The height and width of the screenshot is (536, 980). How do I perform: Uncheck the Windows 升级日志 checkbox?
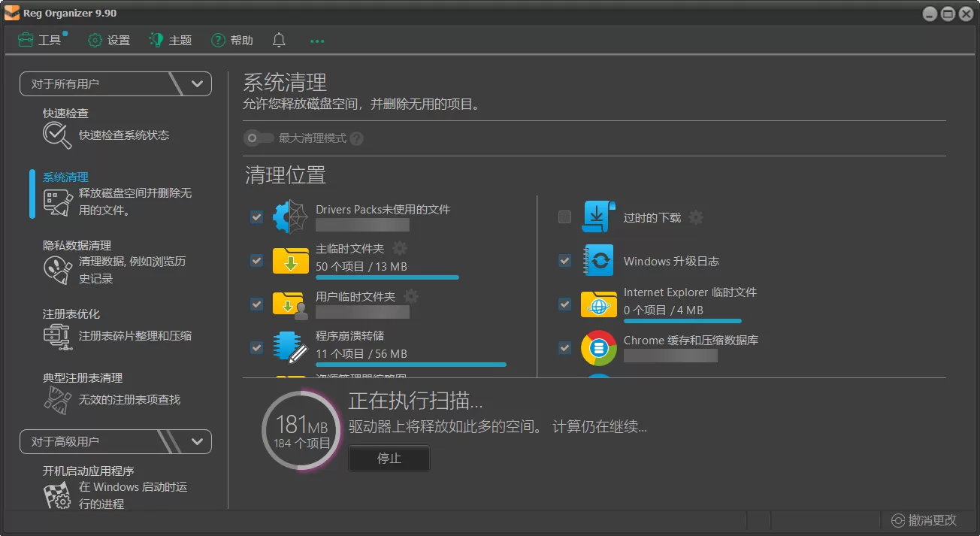click(x=564, y=261)
